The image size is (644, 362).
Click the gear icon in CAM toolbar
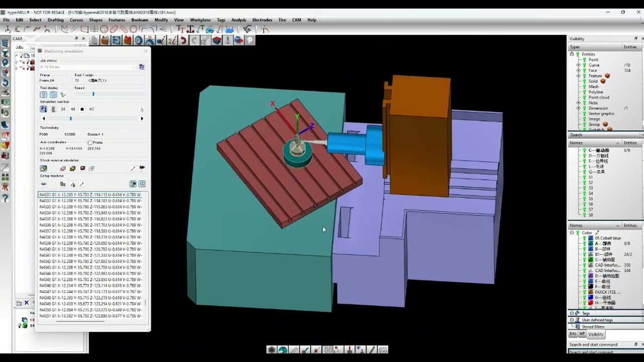pos(139,40)
